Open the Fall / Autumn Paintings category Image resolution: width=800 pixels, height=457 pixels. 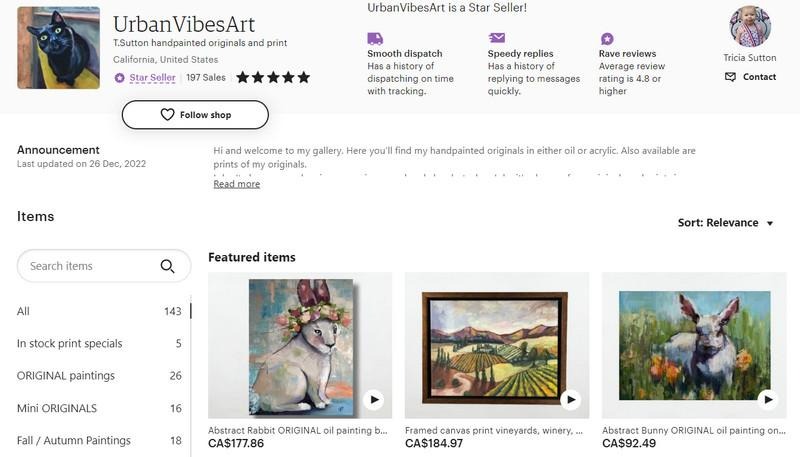pos(74,440)
